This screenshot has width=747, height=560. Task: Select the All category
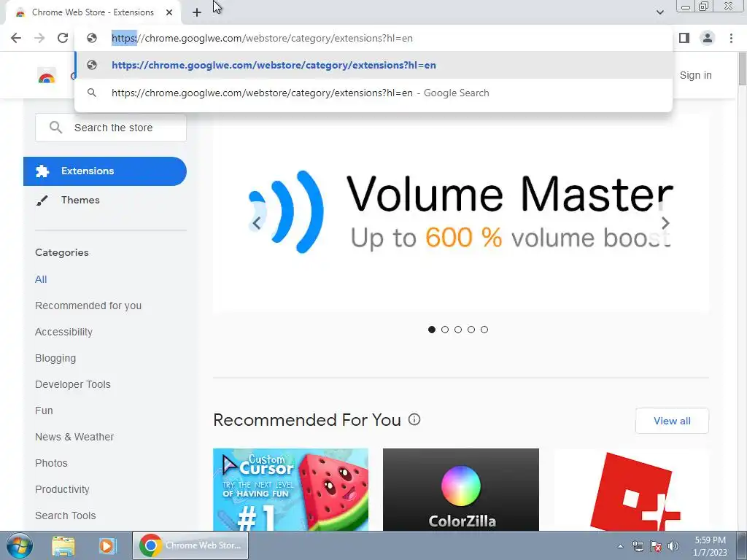click(x=41, y=279)
